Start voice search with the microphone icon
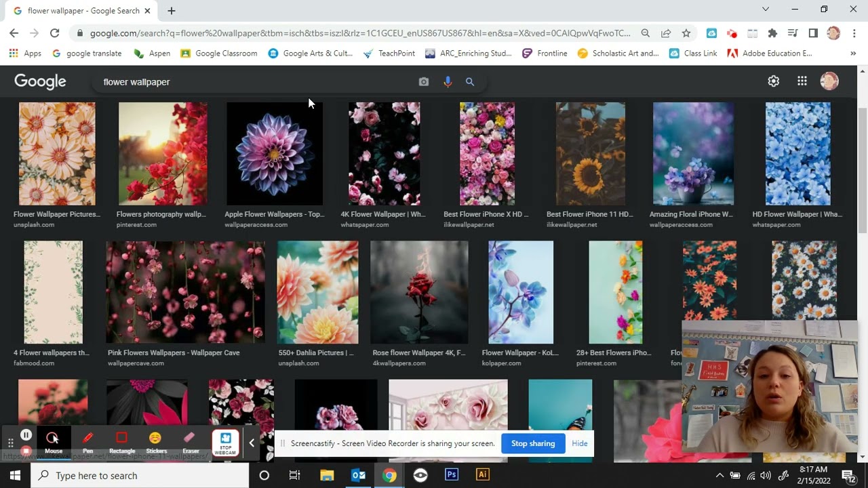Image resolution: width=868 pixels, height=488 pixels. [448, 81]
